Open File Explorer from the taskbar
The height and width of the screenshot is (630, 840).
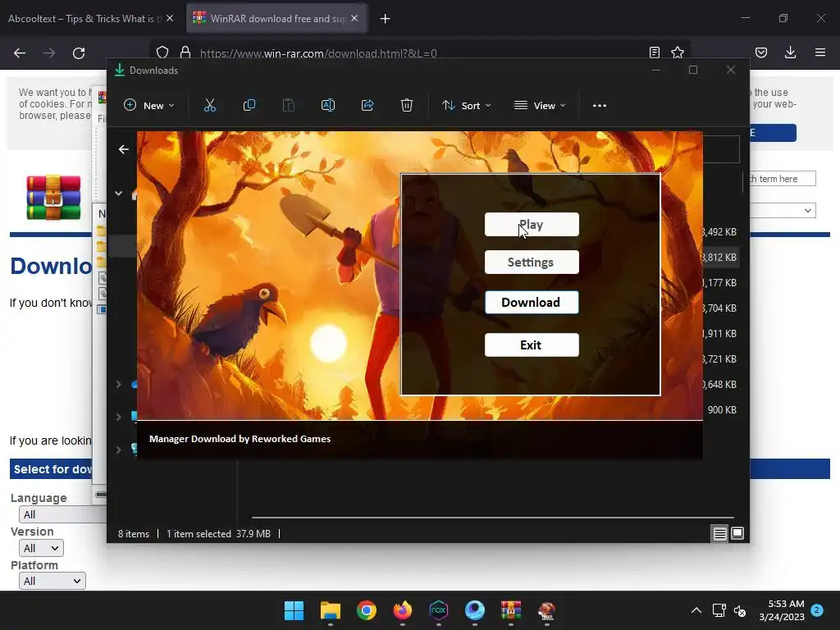coord(331,610)
